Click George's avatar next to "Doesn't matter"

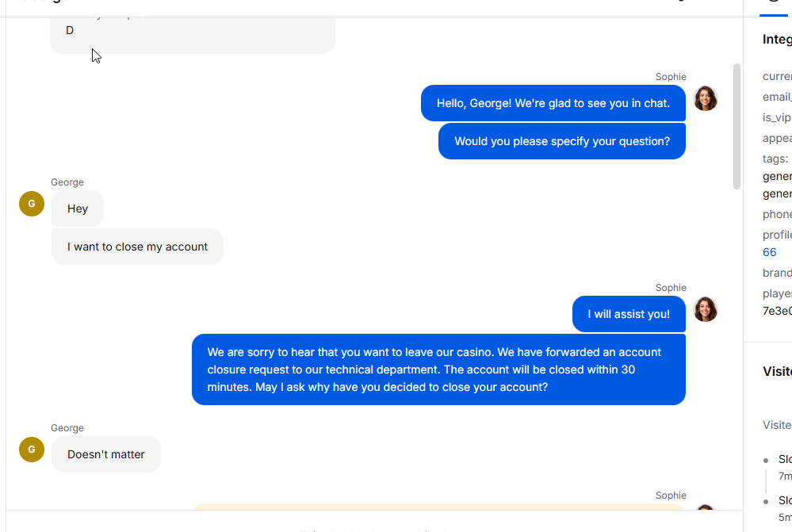[x=32, y=450]
